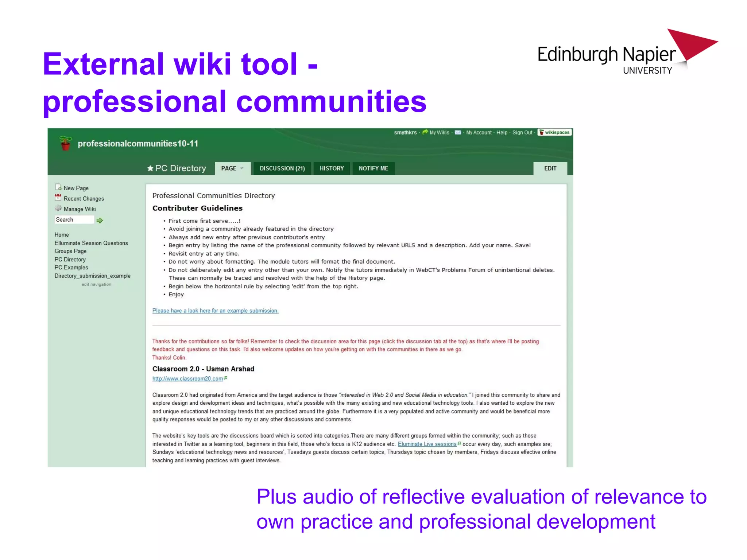Viewport: 747px width, 560px height.
Task: Click Sign Out in the header
Action: click(x=522, y=133)
